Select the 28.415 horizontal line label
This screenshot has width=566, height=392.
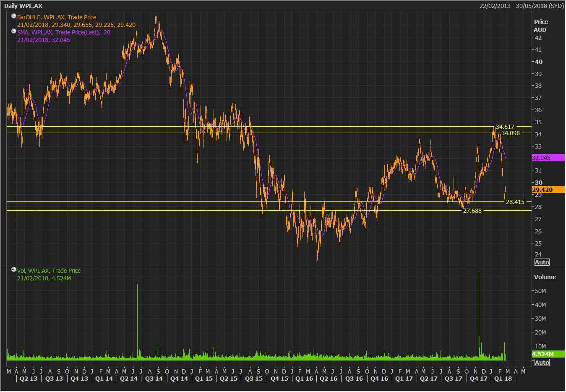coord(515,202)
